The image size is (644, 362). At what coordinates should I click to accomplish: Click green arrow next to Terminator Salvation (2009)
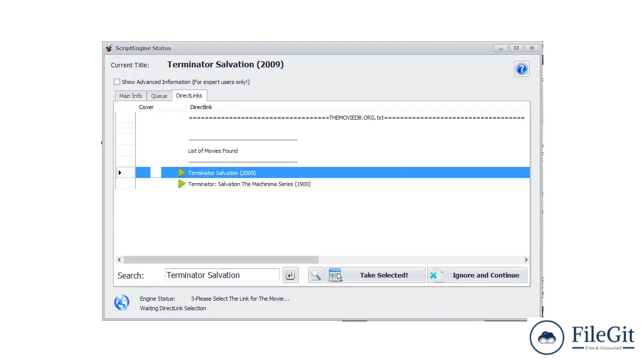click(x=182, y=173)
